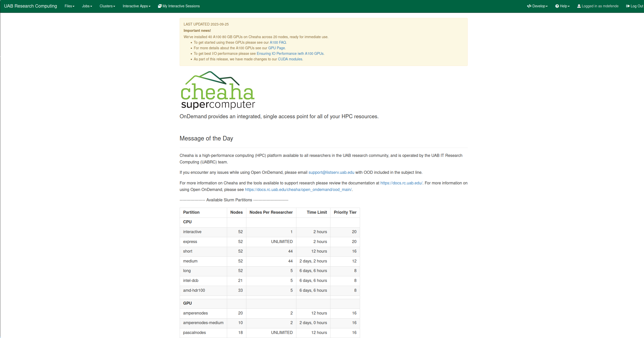
Task: Expand the Files dropdown menu
Action: 69,6
